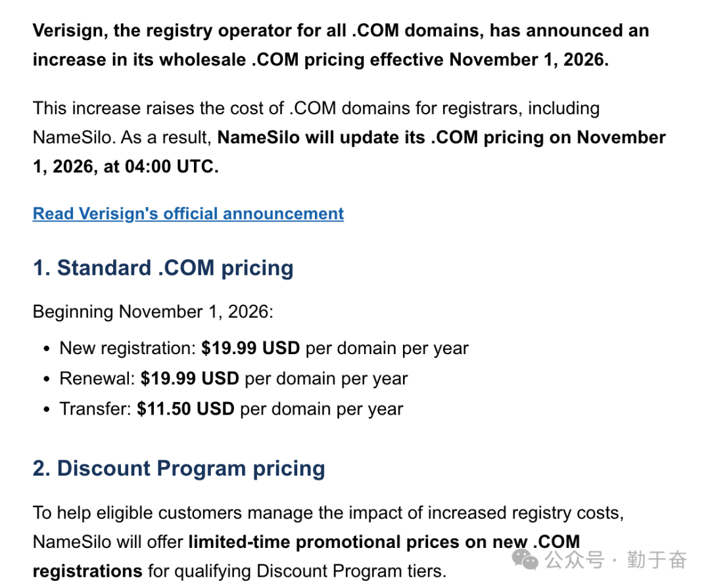Click the WeChat logo icon in watermark
The height and width of the screenshot is (588, 710).
[x=525, y=560]
